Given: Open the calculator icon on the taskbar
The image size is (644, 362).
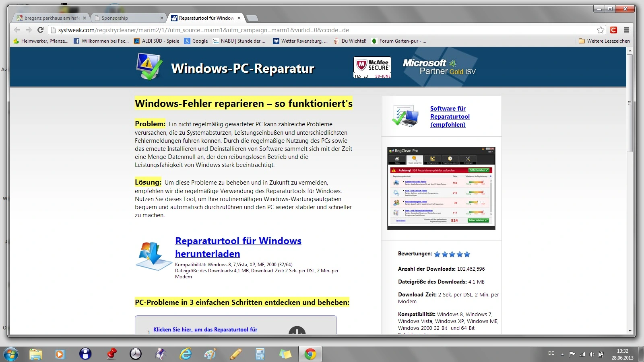Looking at the screenshot, I should click(260, 354).
